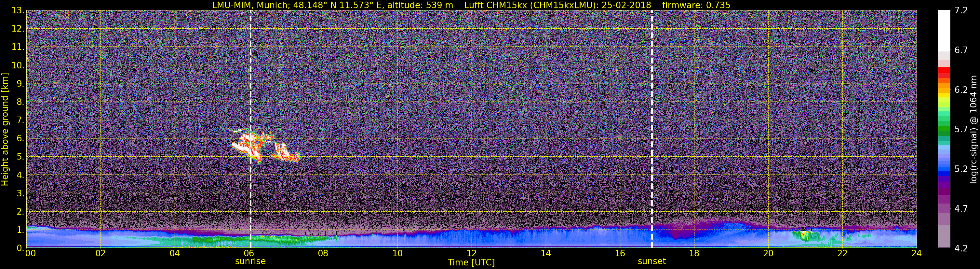
Task: Click the "8." height tick label
Action: tap(20, 102)
